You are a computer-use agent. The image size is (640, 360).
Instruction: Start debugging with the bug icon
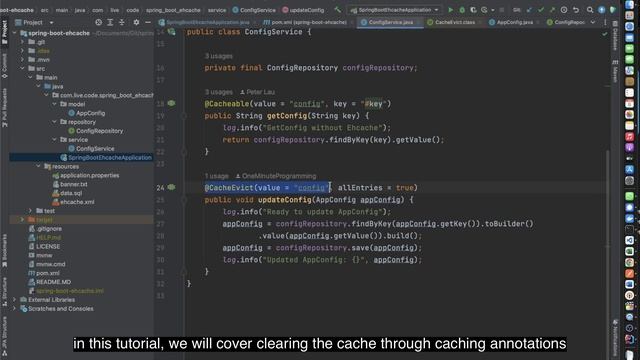[462, 10]
